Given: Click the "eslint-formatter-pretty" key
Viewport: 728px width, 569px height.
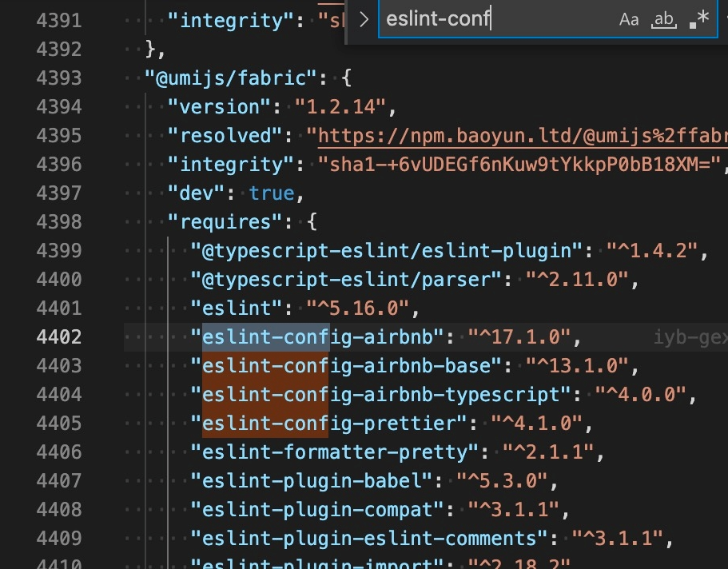Looking at the screenshot, I should click(x=335, y=452).
